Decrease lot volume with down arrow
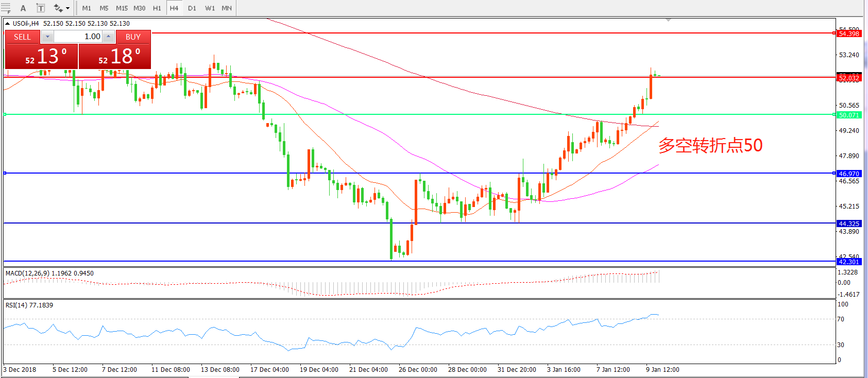Image resolution: width=868 pixels, height=378 pixels. 47,37
